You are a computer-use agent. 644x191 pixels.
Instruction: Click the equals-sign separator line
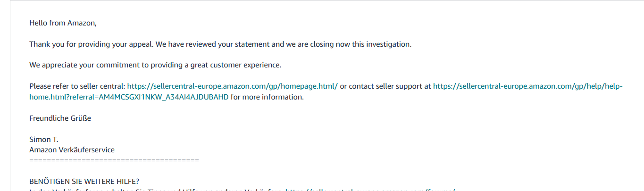coord(114,160)
